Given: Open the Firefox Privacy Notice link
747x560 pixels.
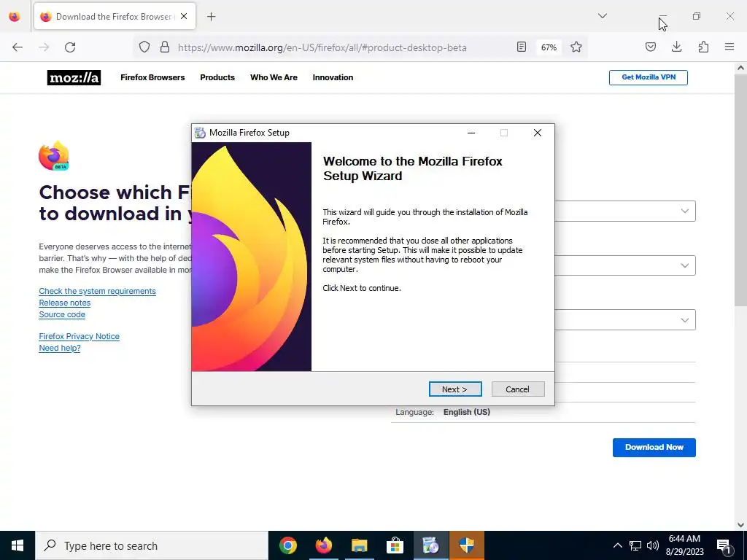Looking at the screenshot, I should point(79,336).
